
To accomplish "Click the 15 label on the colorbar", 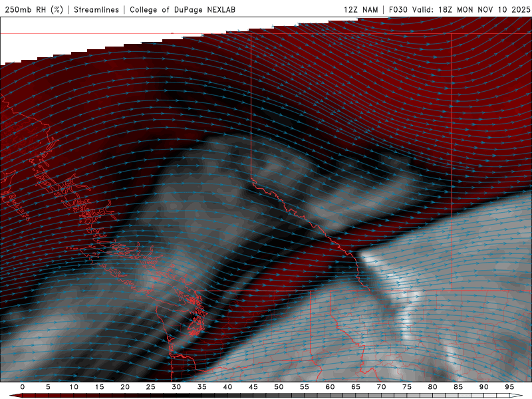I will (99, 387).
